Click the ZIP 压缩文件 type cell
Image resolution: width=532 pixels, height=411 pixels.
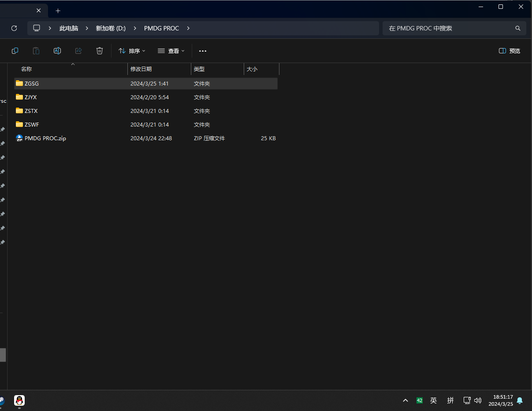tap(209, 138)
